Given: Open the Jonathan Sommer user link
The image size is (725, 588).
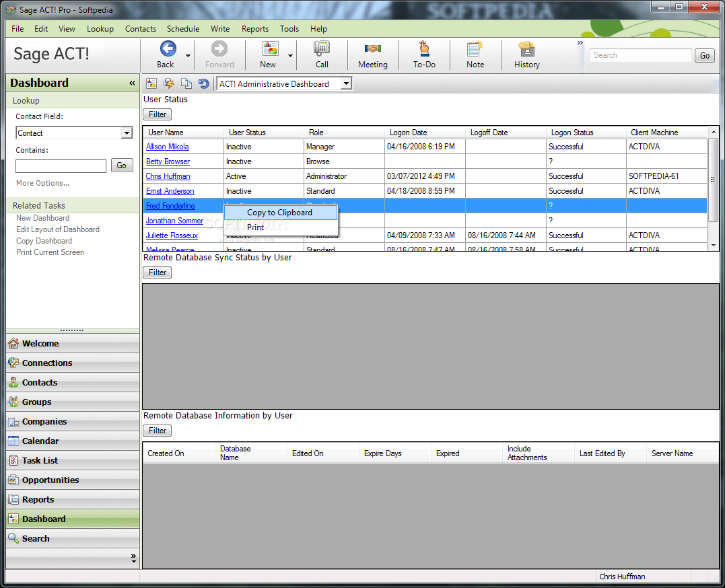Looking at the screenshot, I should click(x=174, y=221).
